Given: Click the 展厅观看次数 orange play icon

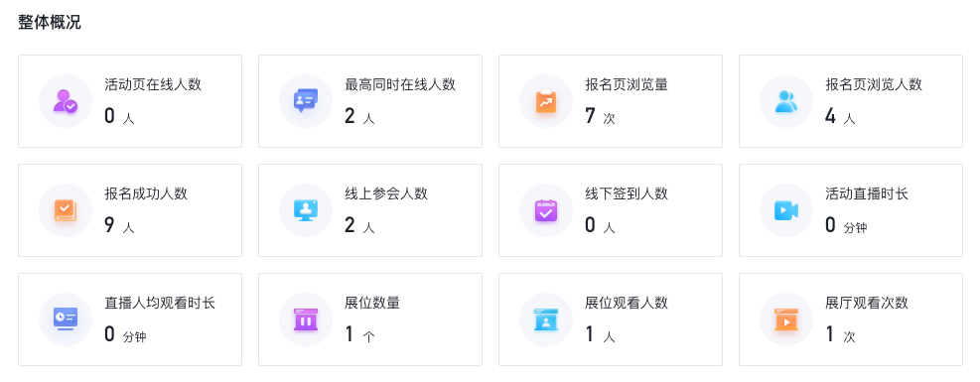Looking at the screenshot, I should [786, 318].
